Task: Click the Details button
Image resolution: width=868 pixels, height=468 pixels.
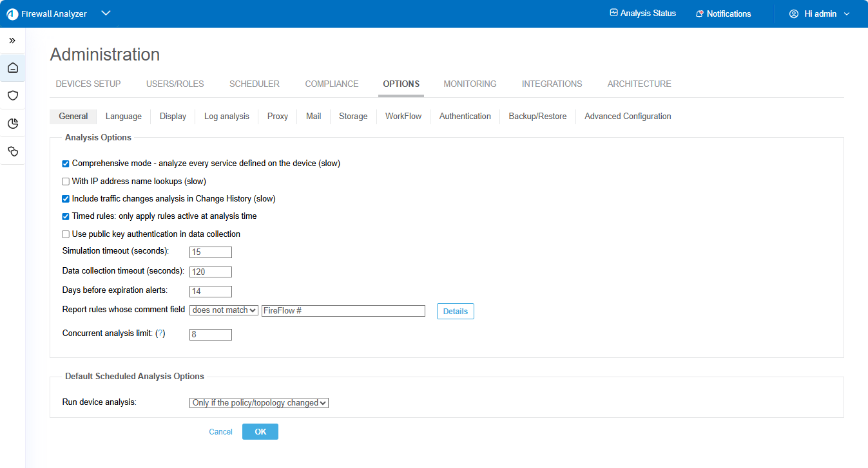Action: [455, 312]
